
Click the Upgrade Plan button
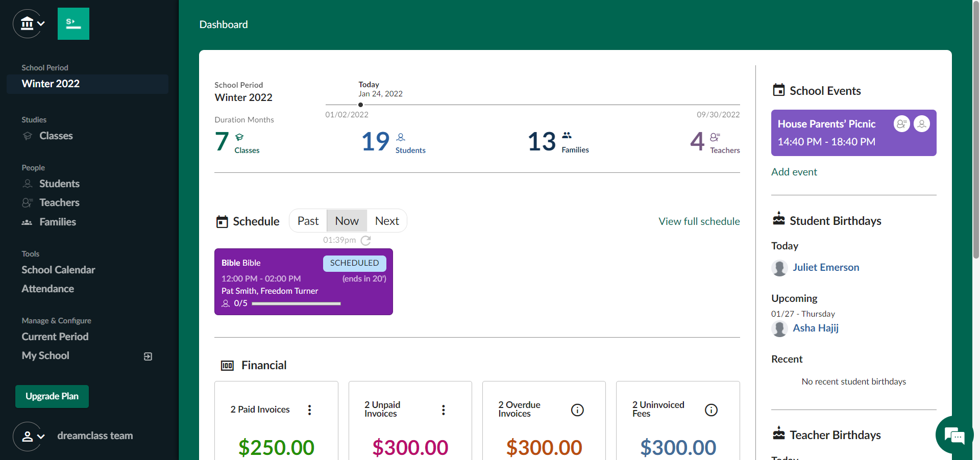click(x=52, y=396)
